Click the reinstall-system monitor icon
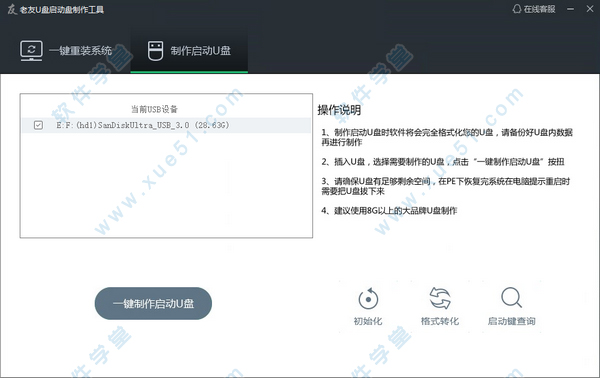 tap(31, 51)
